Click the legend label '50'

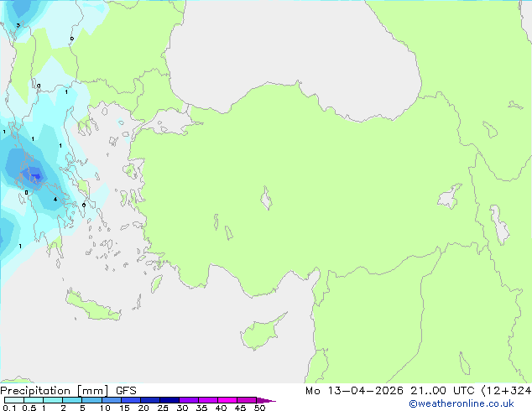point(259,408)
